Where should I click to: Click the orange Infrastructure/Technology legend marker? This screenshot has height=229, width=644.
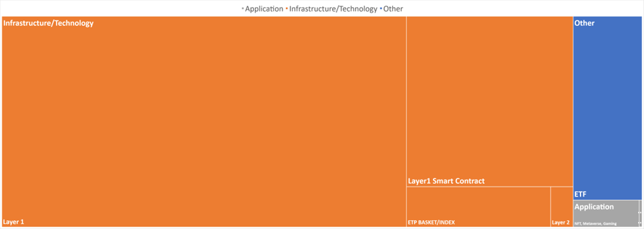click(287, 9)
